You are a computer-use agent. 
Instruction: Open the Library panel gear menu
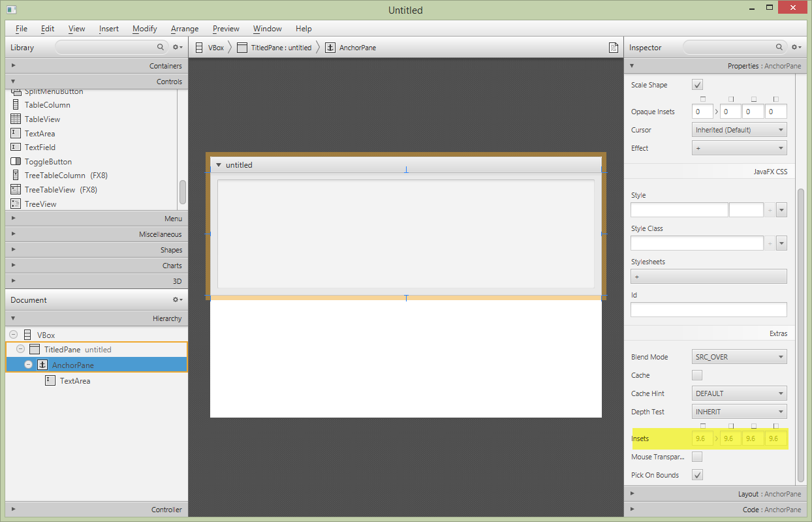(x=176, y=47)
